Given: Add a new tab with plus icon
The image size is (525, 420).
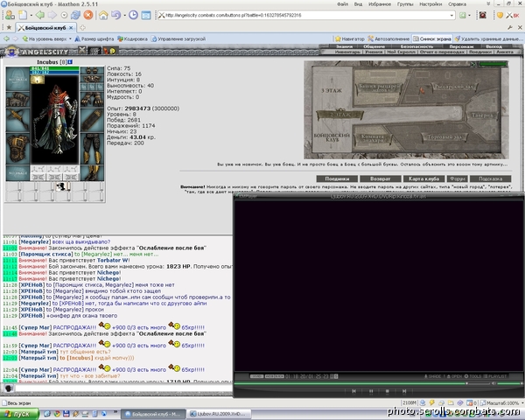Looking at the screenshot, I should [x=82, y=28].
